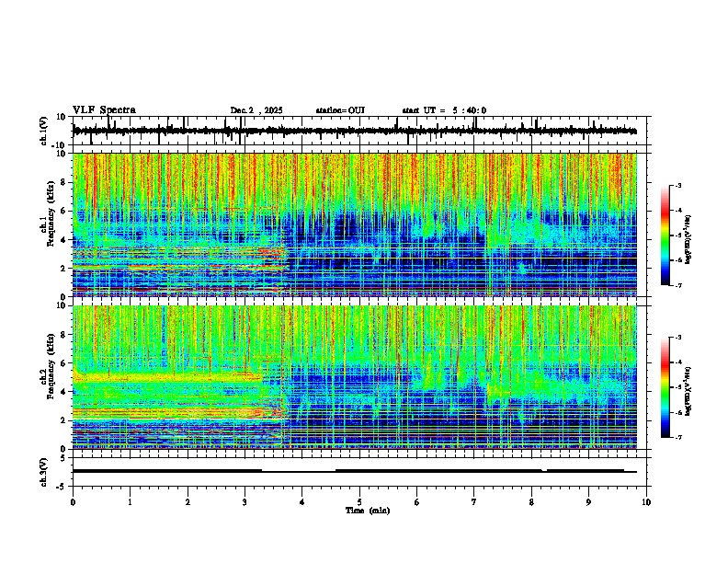Click the "Time (min)" x-axis label
The height and width of the screenshot is (563, 728).
(x=368, y=511)
